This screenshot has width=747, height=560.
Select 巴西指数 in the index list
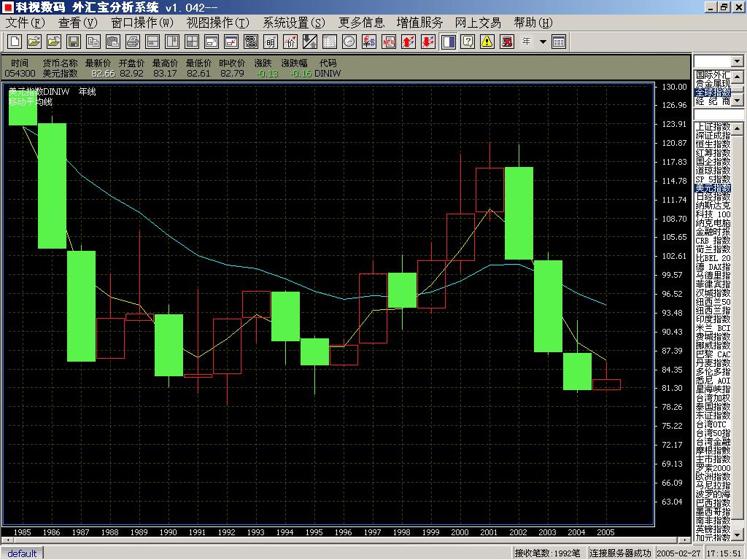coord(713,503)
